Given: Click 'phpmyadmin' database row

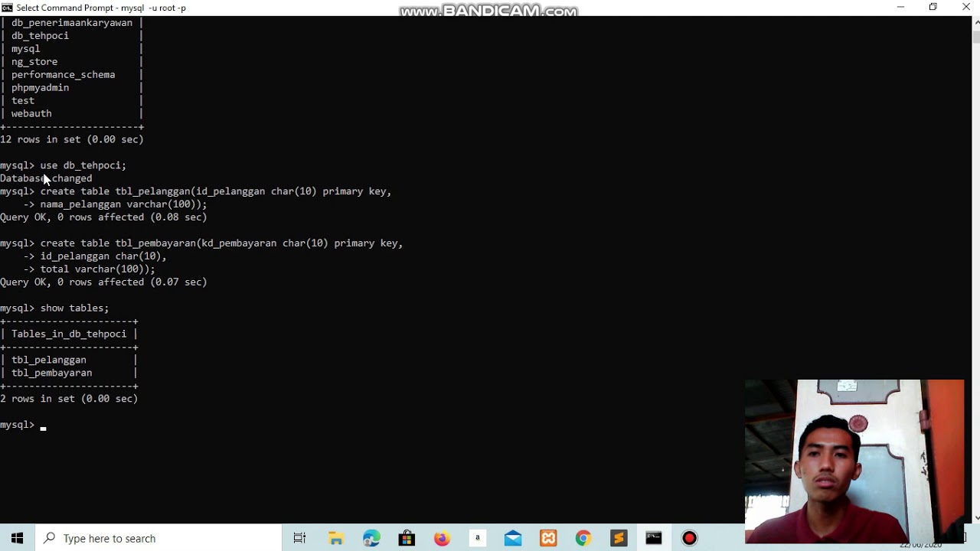Looking at the screenshot, I should tap(40, 88).
